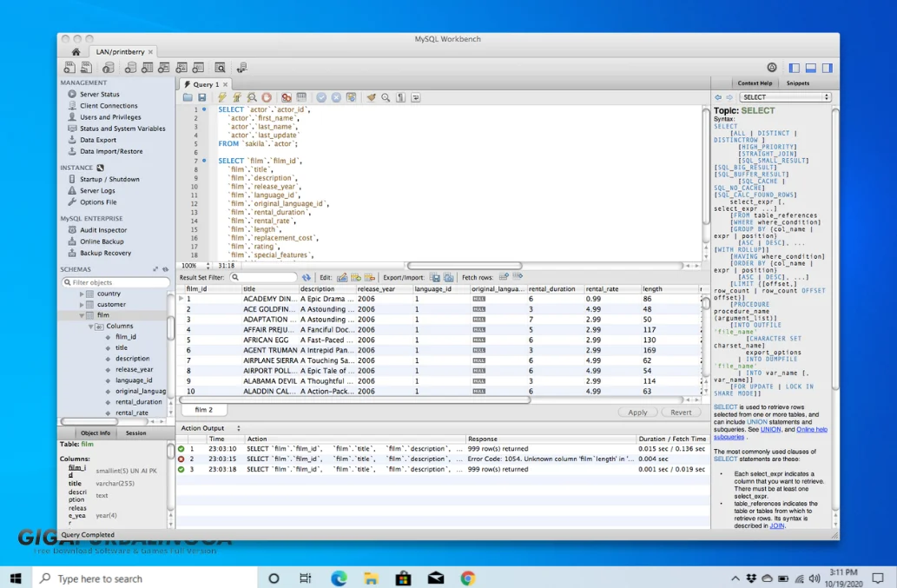Viewport: 897px width, 588px height.
Task: Run explain plan magnifier lightning icon
Action: 252,98
